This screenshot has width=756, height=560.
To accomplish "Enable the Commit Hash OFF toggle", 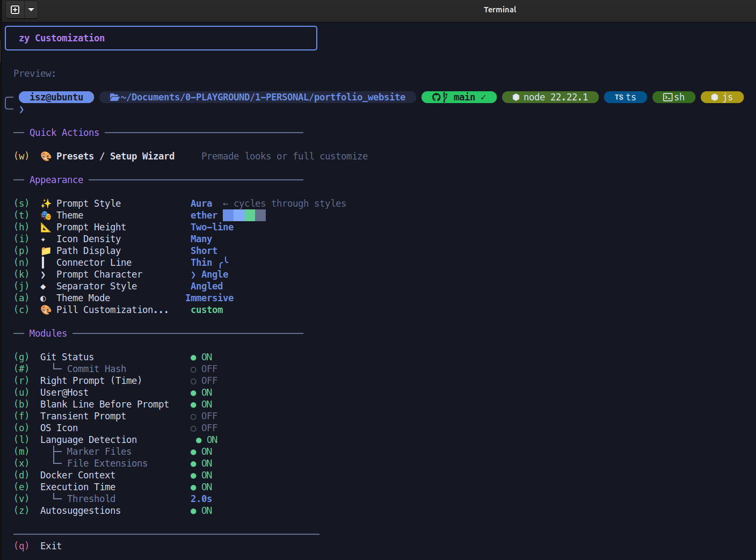I will [x=203, y=369].
